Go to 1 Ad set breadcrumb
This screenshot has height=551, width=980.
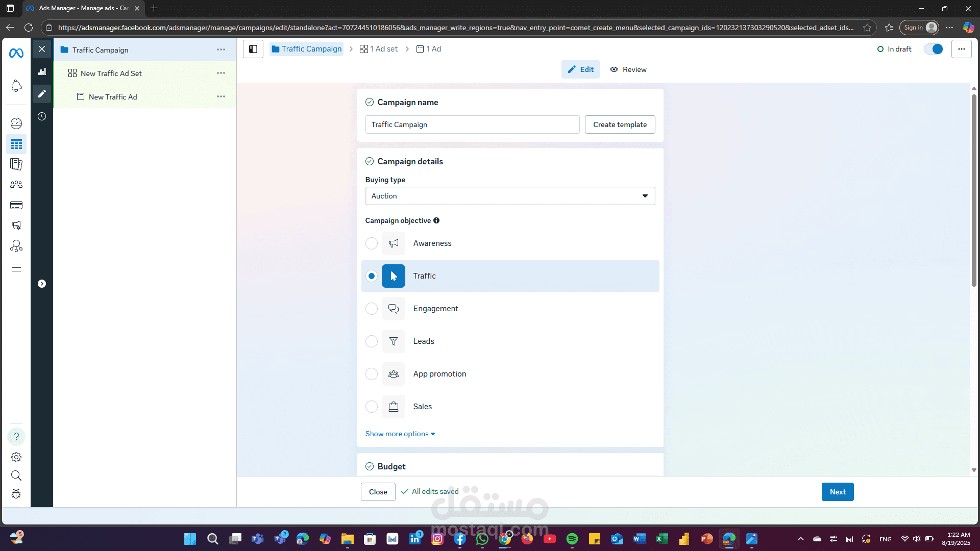(379, 49)
